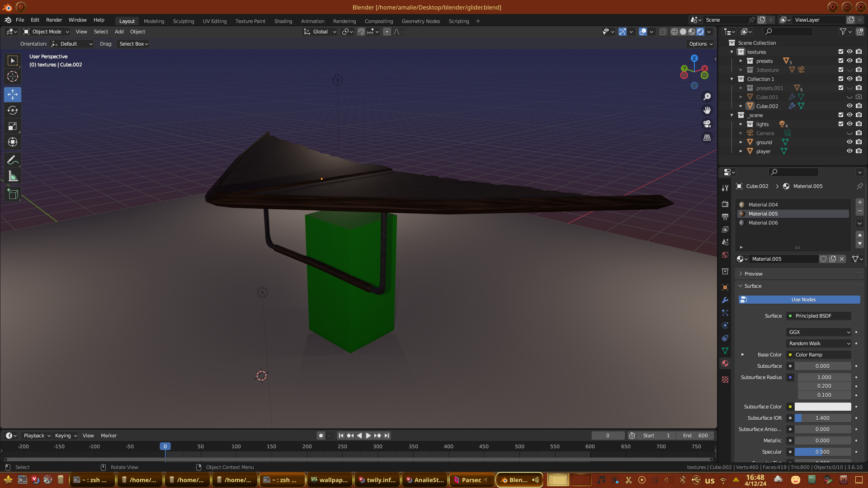
Task: Switch to the Shading workspace tab
Action: (x=283, y=21)
